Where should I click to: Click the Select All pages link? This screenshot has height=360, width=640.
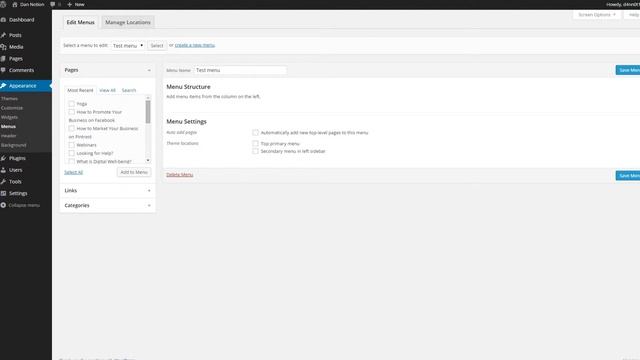(73, 172)
